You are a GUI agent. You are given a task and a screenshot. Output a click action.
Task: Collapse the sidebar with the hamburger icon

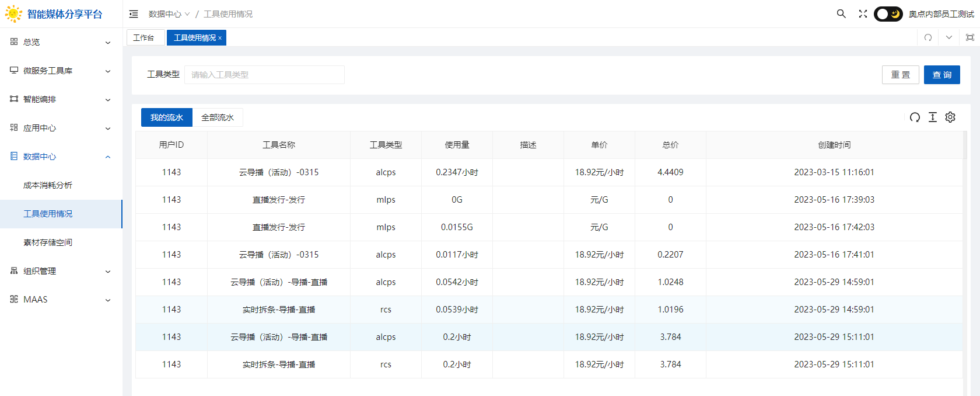[x=134, y=14]
